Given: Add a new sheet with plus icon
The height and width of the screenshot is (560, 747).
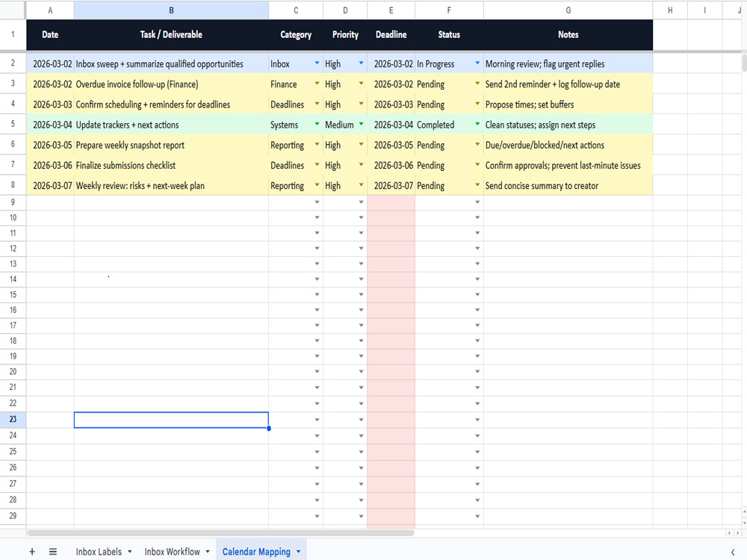Looking at the screenshot, I should pyautogui.click(x=32, y=552).
